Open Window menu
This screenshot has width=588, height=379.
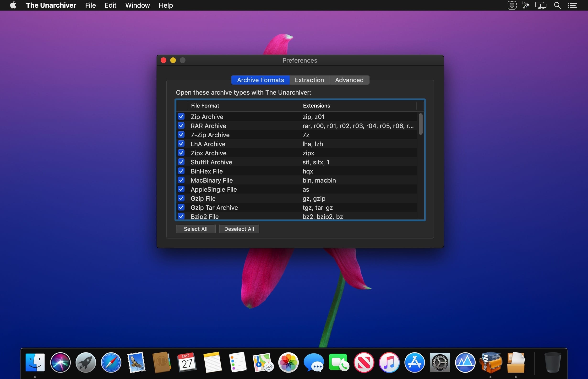click(x=137, y=5)
